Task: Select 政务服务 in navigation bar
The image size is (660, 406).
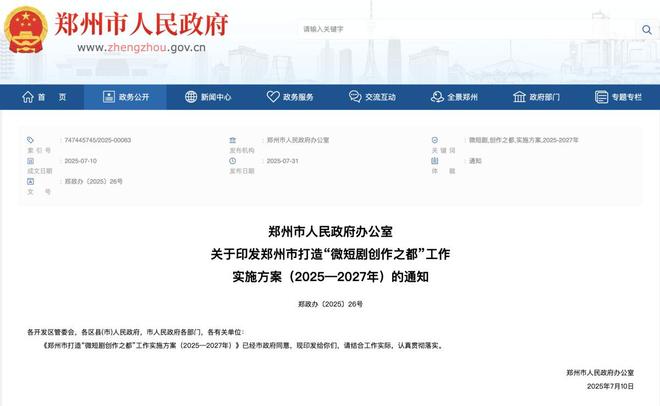Action: pyautogui.click(x=290, y=97)
